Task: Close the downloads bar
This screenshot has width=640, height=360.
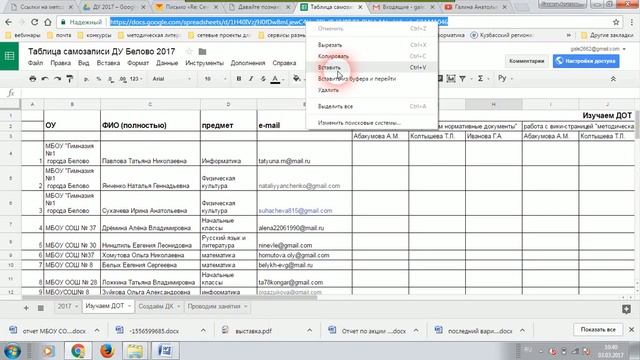Action: point(631,329)
